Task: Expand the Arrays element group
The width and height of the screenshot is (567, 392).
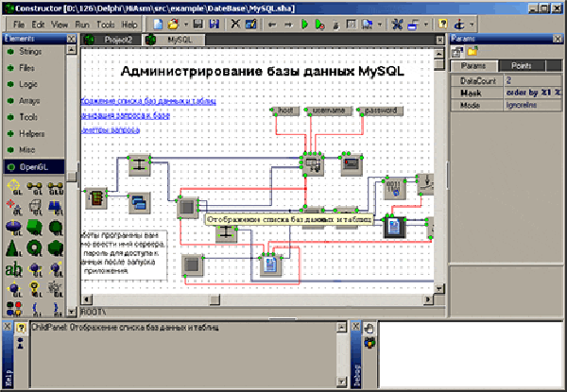Action: click(29, 101)
